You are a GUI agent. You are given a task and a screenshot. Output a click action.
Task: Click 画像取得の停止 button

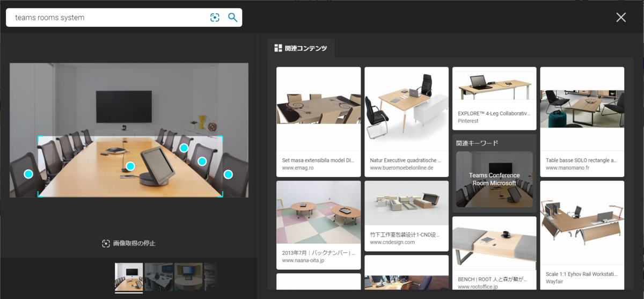pyautogui.click(x=129, y=243)
